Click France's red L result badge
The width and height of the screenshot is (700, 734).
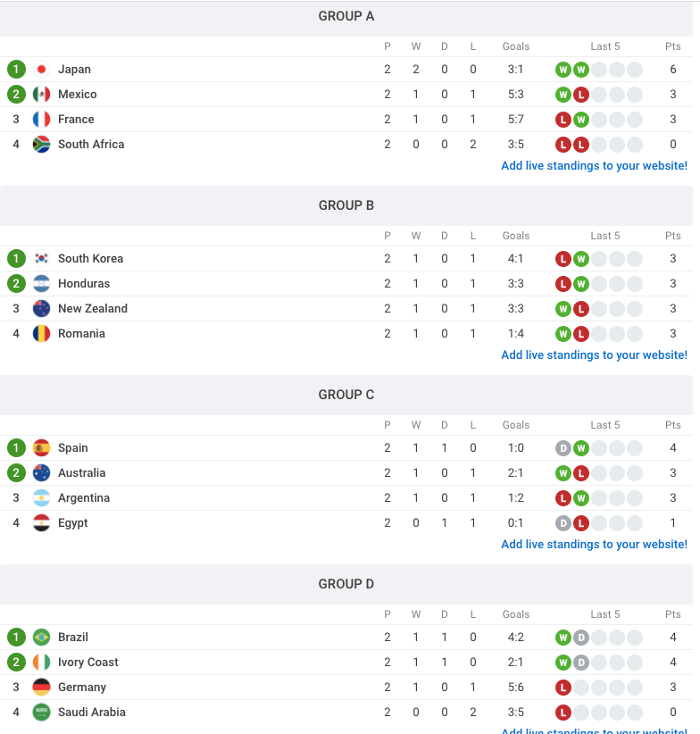(x=563, y=119)
